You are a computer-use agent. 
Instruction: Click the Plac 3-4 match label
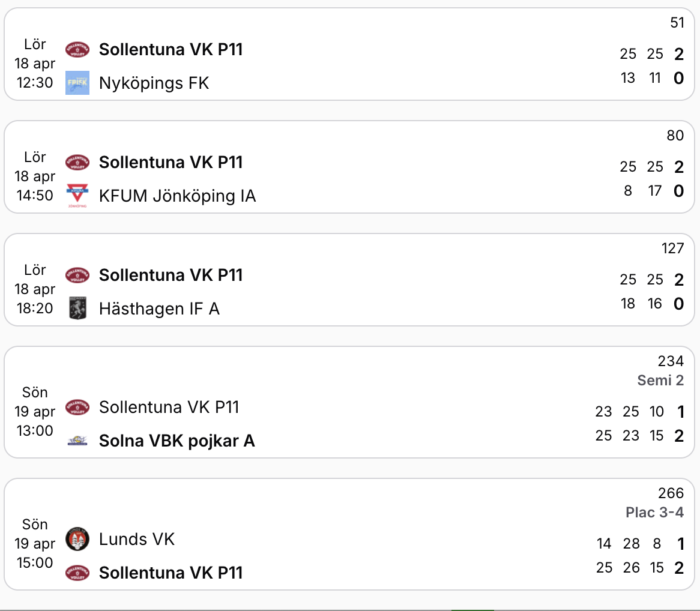pyautogui.click(x=654, y=512)
